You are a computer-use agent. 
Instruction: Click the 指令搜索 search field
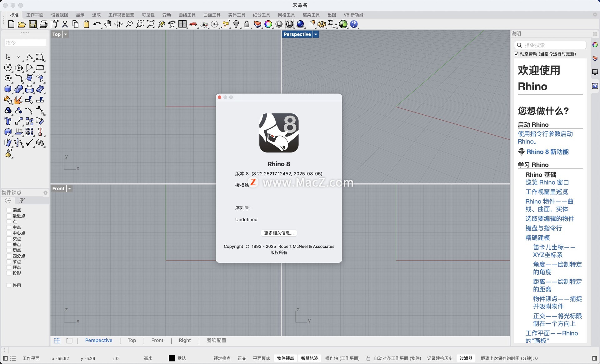click(x=550, y=45)
